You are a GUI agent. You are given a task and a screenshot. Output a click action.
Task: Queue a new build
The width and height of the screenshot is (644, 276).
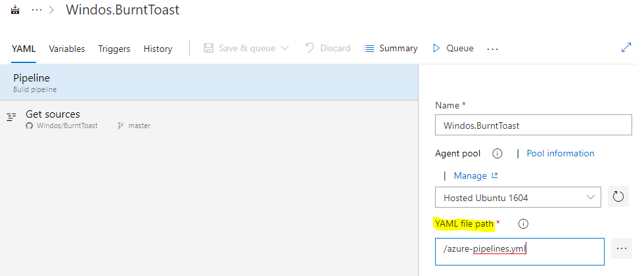453,48
